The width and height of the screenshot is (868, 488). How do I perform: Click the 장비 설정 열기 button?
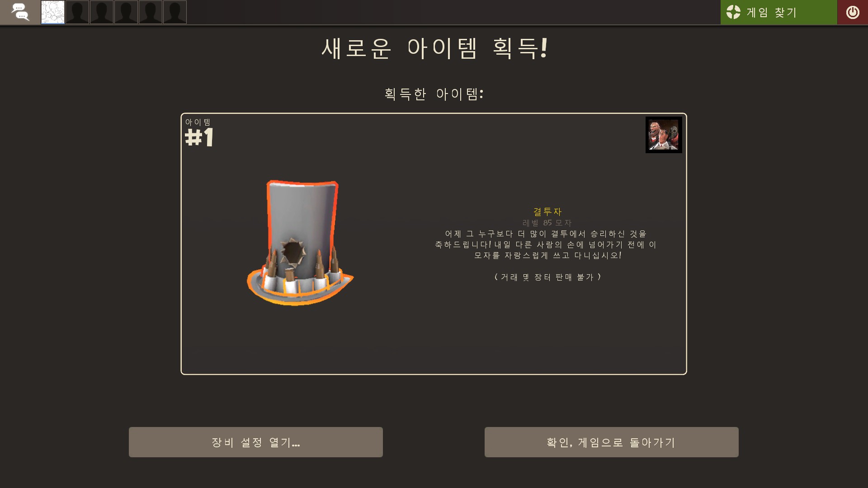256,442
